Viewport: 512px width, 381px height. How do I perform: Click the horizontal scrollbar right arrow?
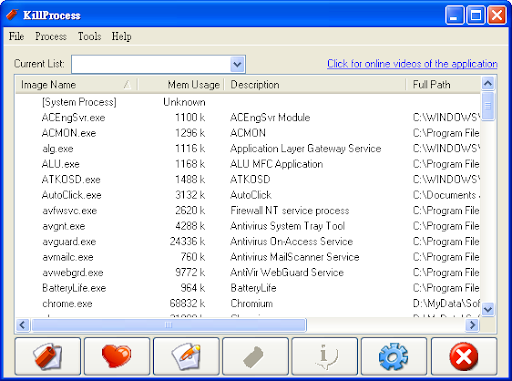click(x=472, y=325)
